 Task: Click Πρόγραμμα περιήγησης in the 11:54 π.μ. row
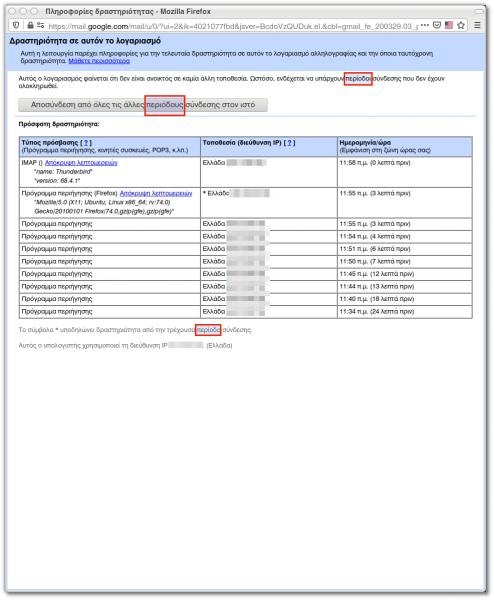[57, 236]
